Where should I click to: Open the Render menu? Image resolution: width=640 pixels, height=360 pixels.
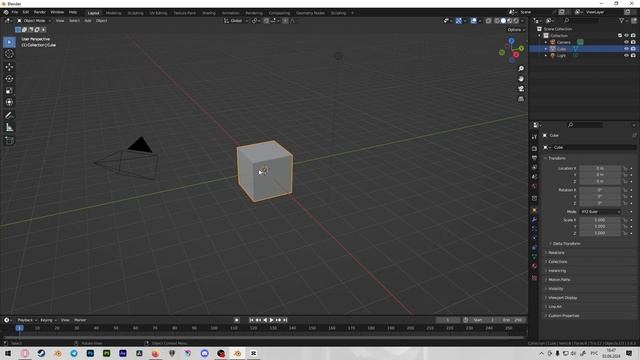pos(40,12)
